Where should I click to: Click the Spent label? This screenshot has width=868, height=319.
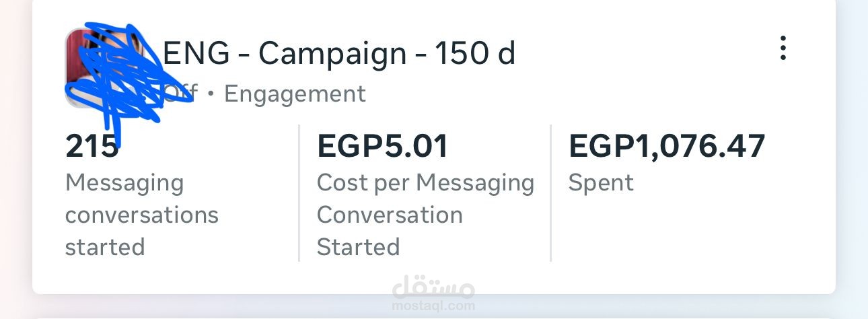point(601,183)
